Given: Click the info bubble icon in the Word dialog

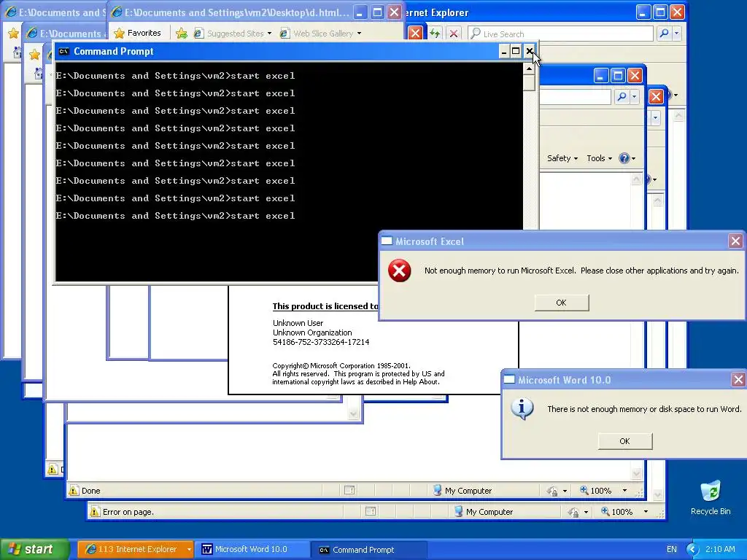Looking at the screenshot, I should tap(522, 408).
